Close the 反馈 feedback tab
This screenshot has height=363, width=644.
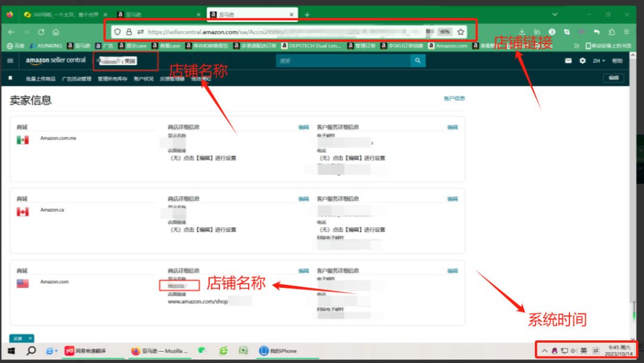[x=30, y=339]
